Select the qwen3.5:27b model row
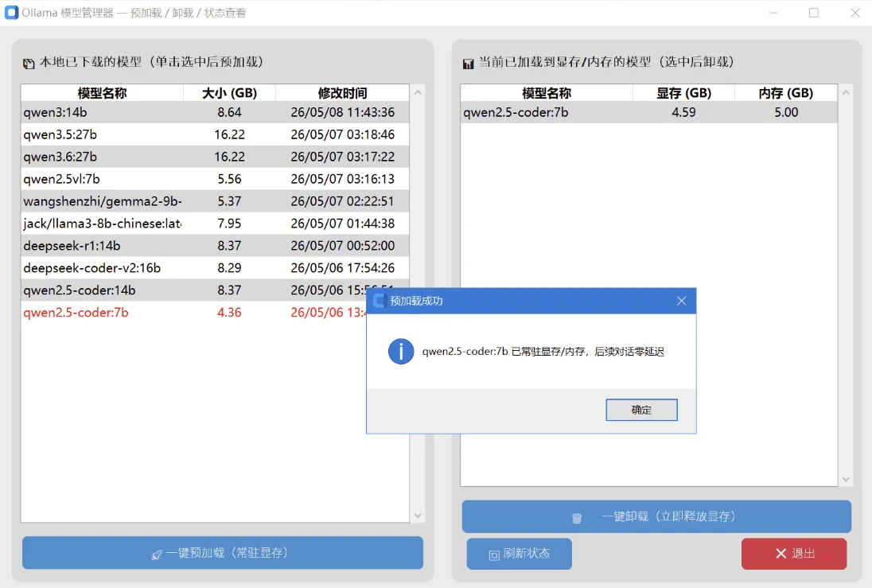872x588 pixels. [x=216, y=134]
